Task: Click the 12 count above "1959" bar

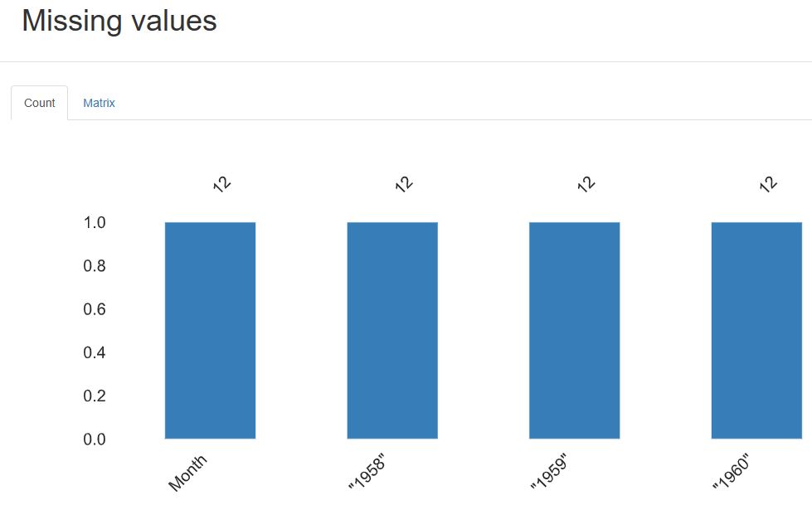Action: pos(585,182)
